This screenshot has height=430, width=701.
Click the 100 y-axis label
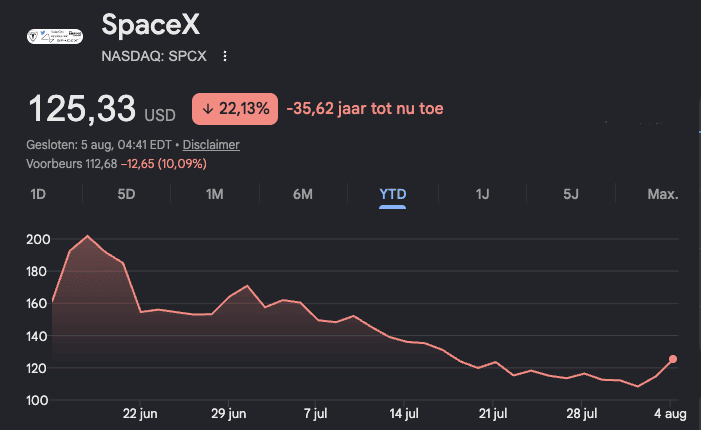click(37, 400)
